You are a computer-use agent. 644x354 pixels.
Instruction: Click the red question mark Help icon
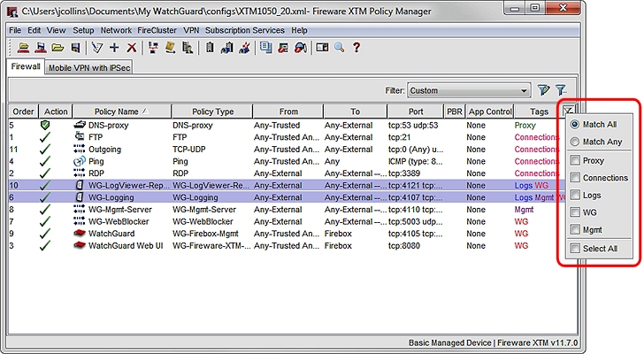356,48
